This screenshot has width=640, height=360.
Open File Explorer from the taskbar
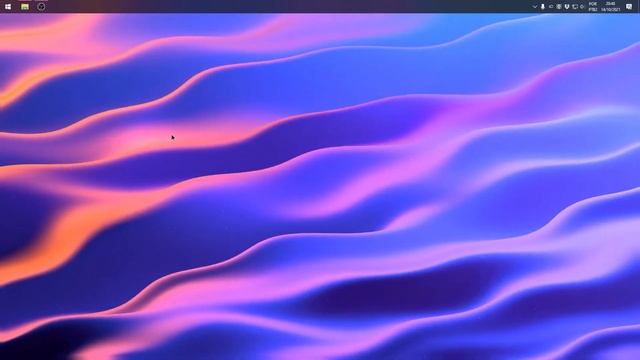point(25,7)
